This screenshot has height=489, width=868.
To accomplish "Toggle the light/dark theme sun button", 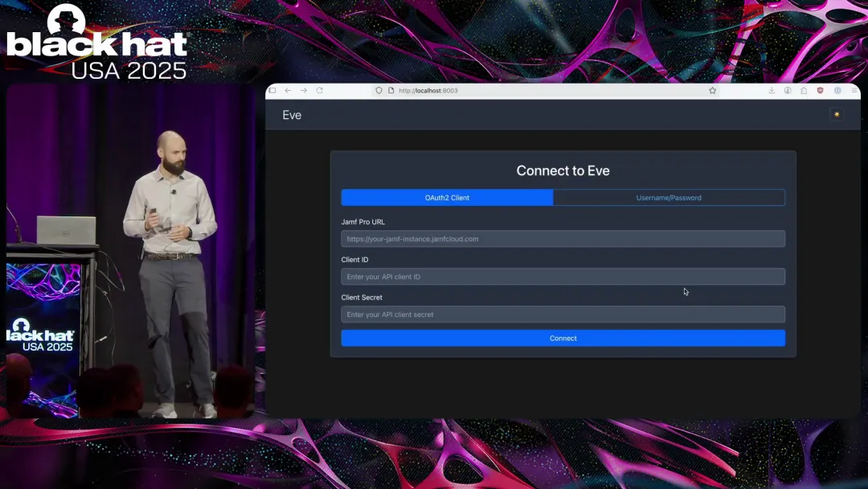I will click(837, 115).
